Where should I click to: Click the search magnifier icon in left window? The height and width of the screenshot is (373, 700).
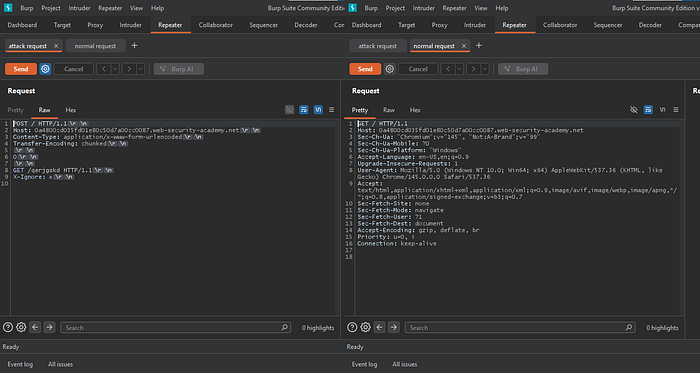click(284, 327)
